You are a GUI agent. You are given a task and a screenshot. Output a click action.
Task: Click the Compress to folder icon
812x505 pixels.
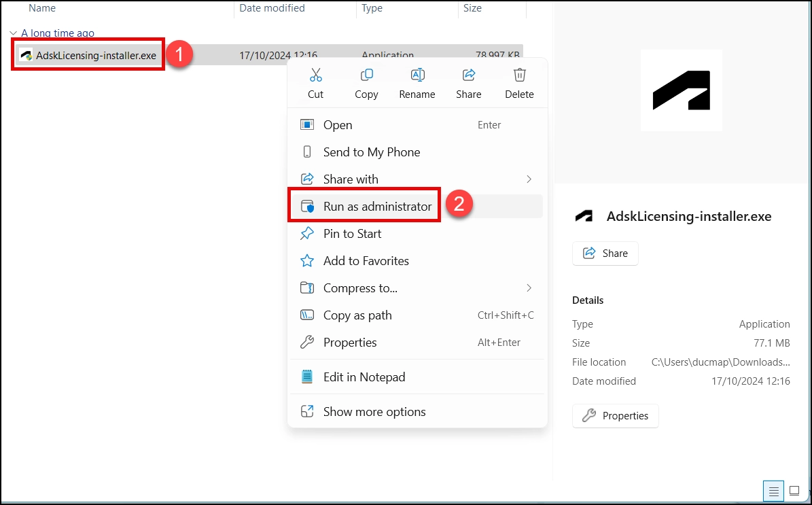307,288
